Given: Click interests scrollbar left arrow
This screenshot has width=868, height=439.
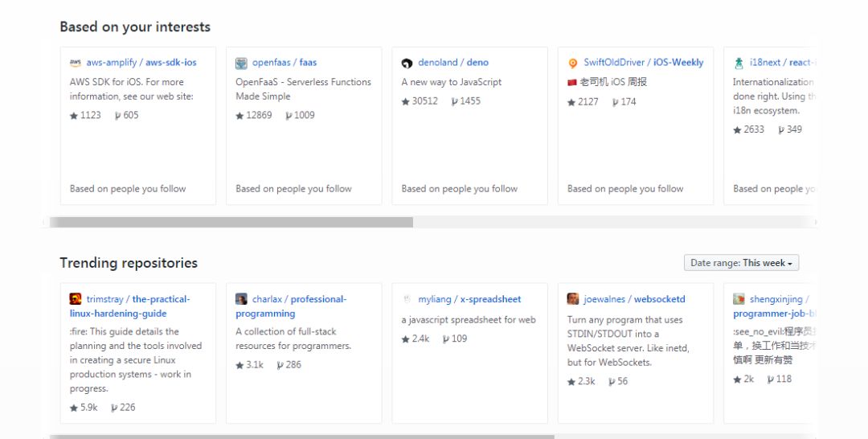Looking at the screenshot, I should tap(43, 222).
